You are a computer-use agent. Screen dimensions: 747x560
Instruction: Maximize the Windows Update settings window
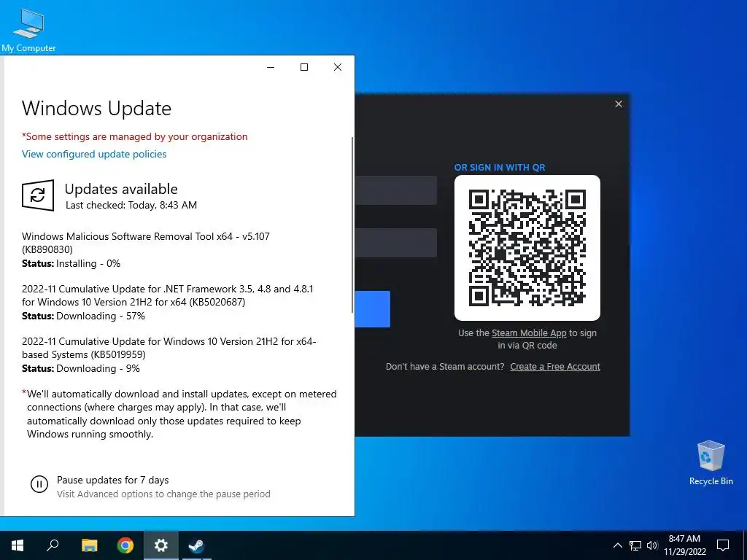pos(304,67)
